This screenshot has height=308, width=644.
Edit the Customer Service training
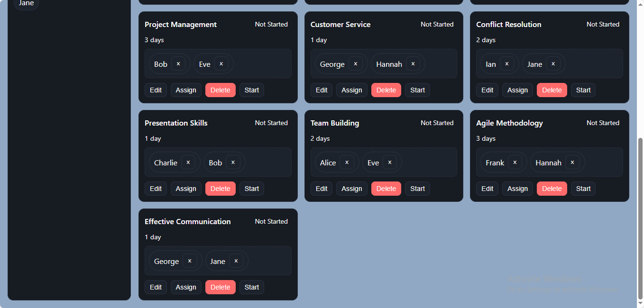click(322, 90)
